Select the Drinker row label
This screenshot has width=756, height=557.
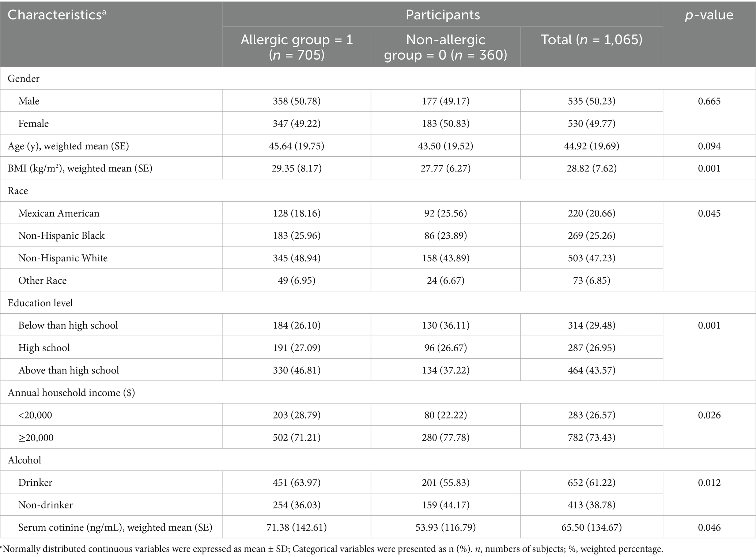(x=35, y=482)
